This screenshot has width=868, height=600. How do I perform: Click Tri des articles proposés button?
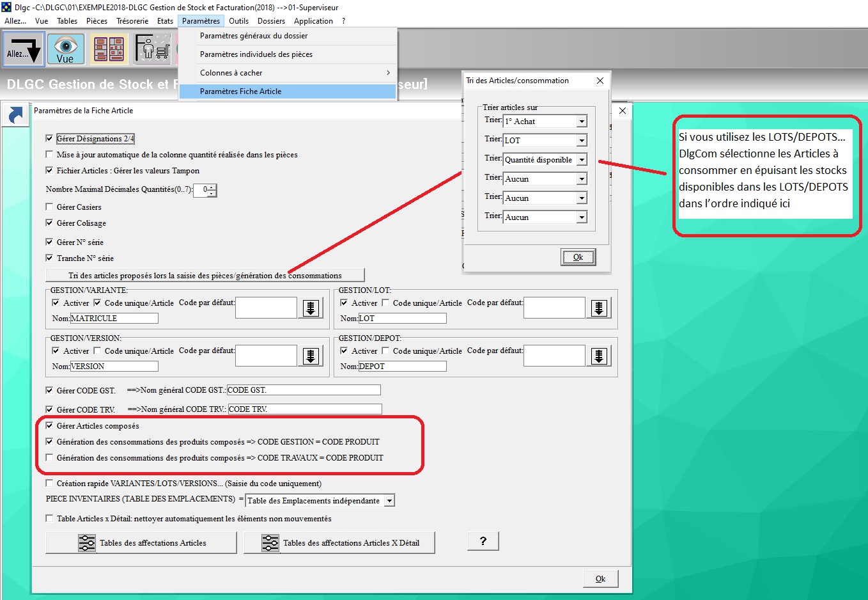click(x=205, y=275)
